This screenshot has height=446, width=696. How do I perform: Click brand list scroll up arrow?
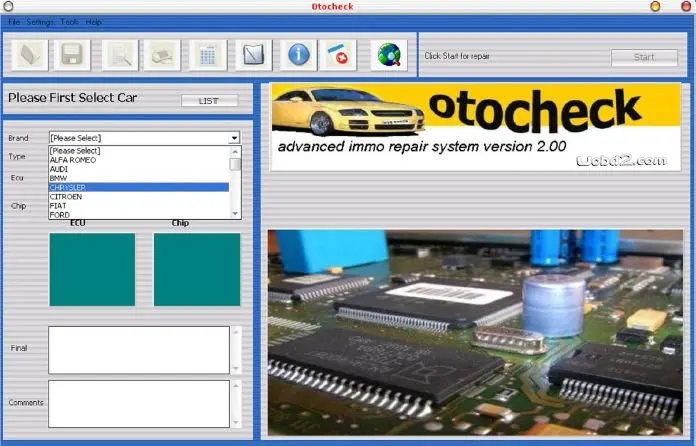coord(235,151)
